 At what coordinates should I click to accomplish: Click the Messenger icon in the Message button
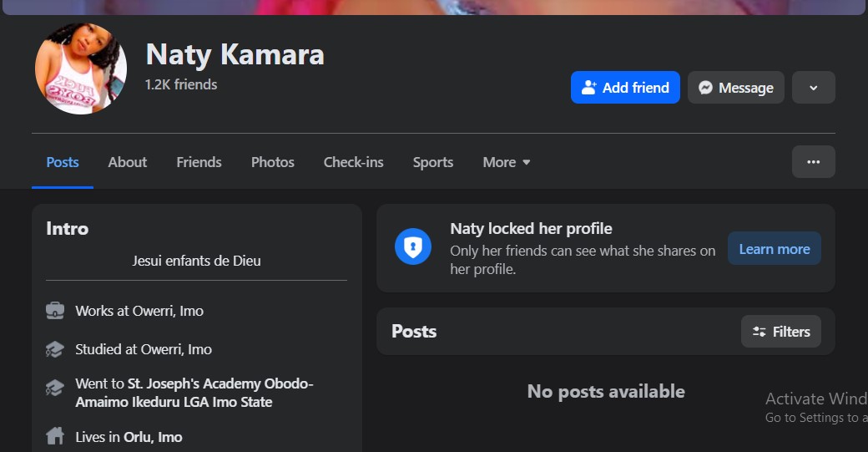coord(705,88)
